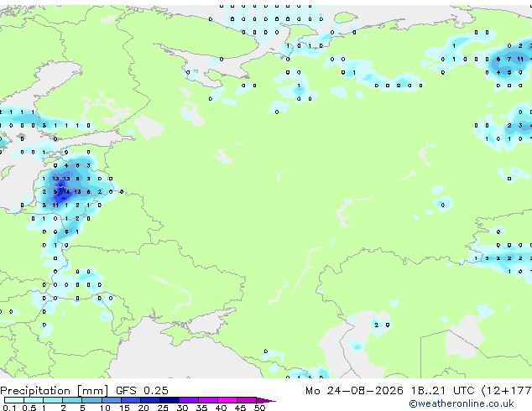Click the "Precipitation [mm]" title text
The height and width of the screenshot is (411, 532).
click(x=55, y=391)
